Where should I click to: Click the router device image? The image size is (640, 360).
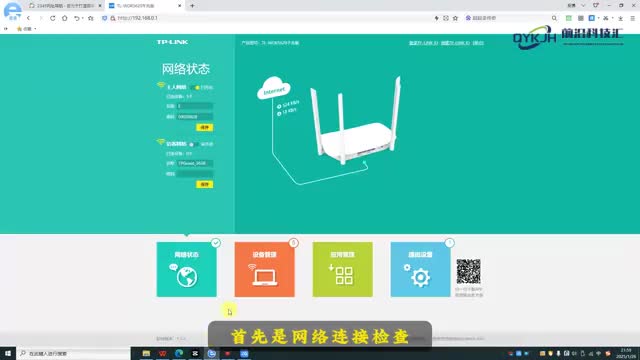tap(356, 121)
